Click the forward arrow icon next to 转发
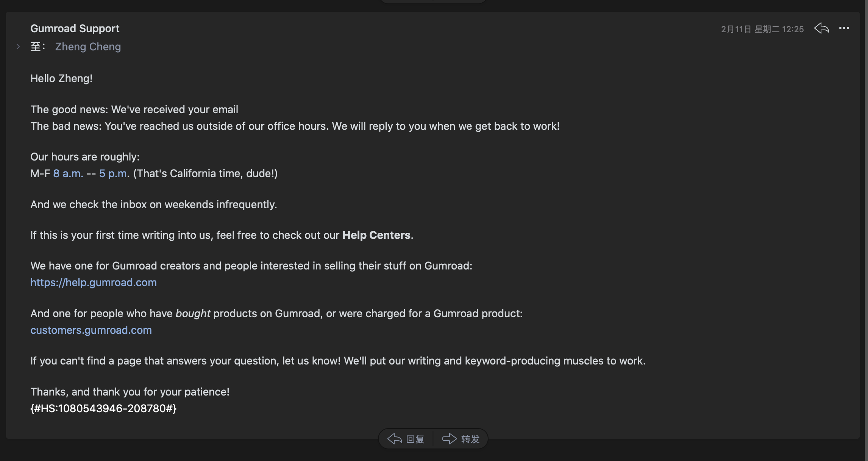Image resolution: width=868 pixels, height=461 pixels. coord(450,439)
